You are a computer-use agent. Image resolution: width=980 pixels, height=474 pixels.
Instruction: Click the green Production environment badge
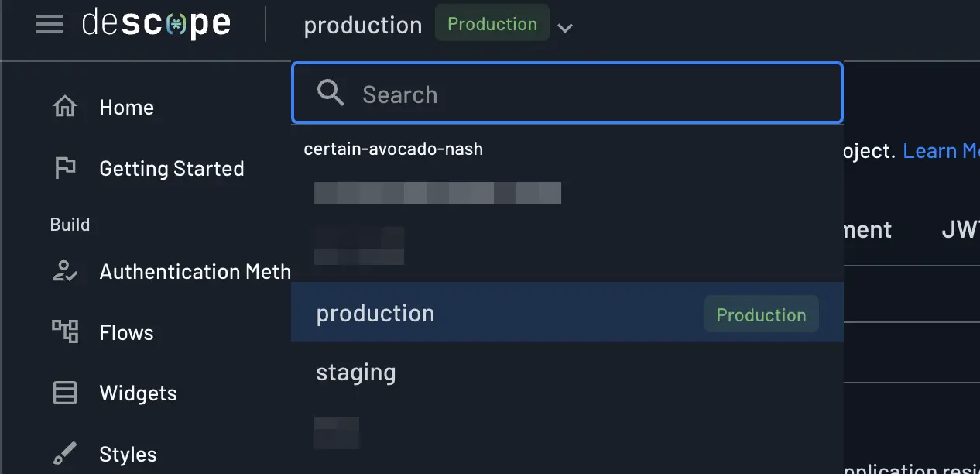(x=492, y=23)
